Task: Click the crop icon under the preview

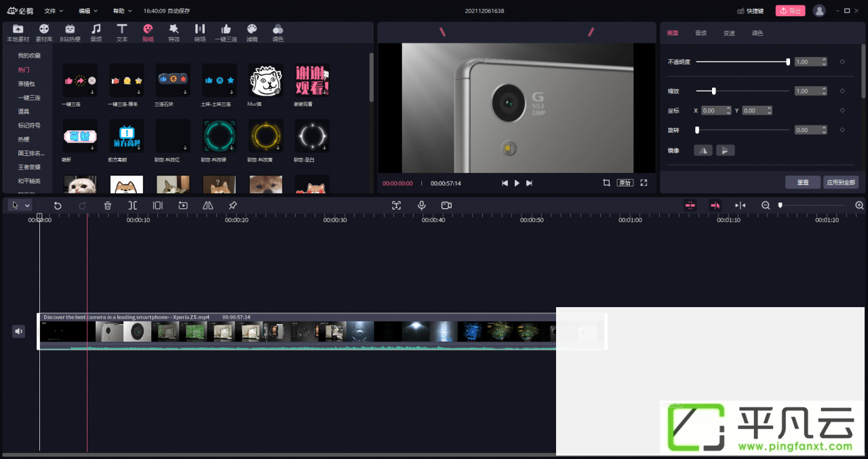Action: coord(606,183)
